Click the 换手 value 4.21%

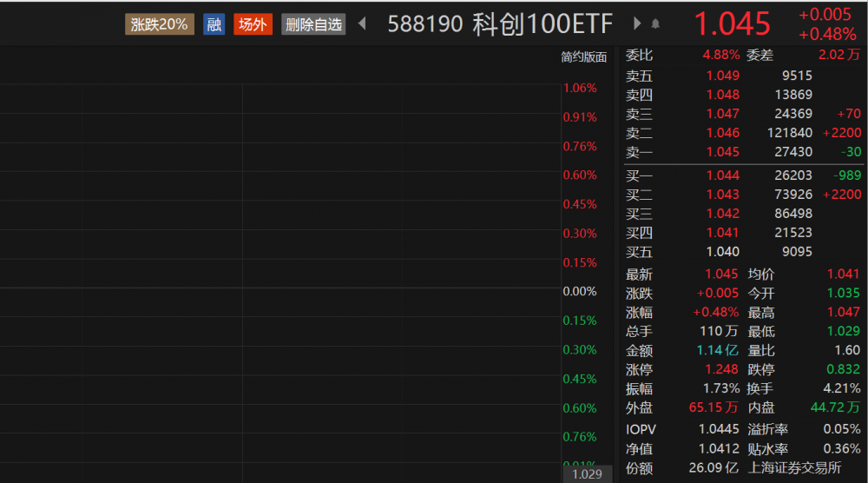coord(841,388)
